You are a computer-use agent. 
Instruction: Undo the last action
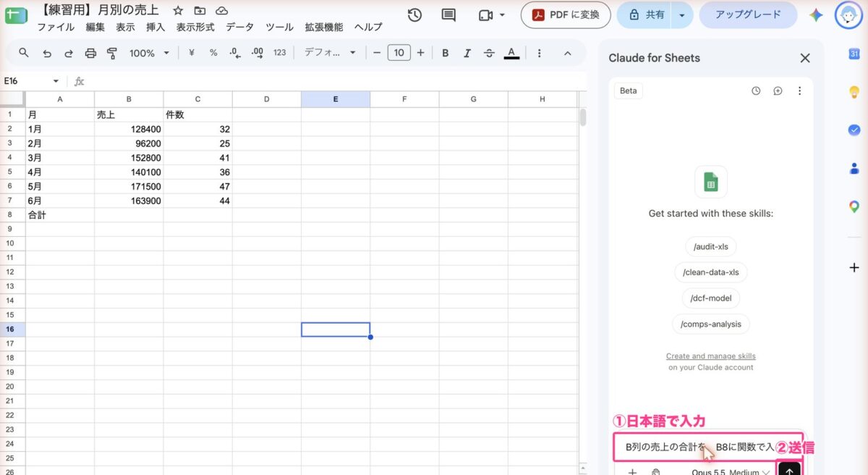pyautogui.click(x=47, y=53)
